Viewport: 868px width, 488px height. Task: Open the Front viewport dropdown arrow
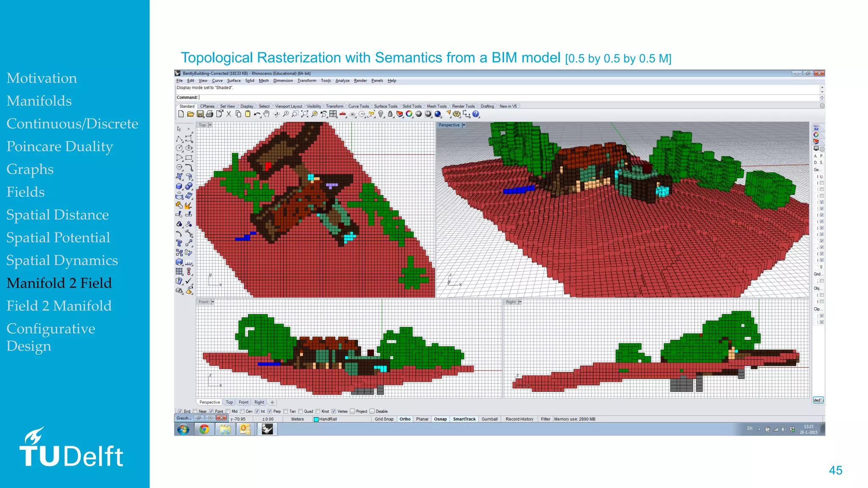tap(213, 302)
